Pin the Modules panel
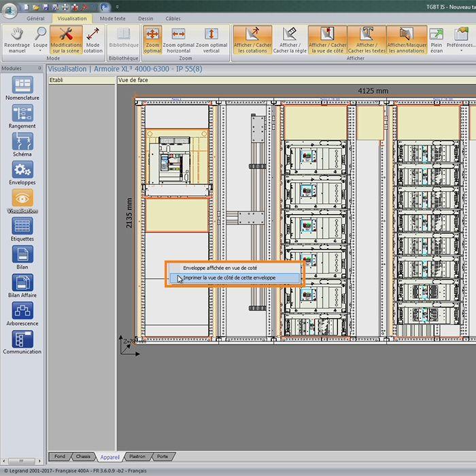The height and width of the screenshot is (476, 476). (x=39, y=68)
